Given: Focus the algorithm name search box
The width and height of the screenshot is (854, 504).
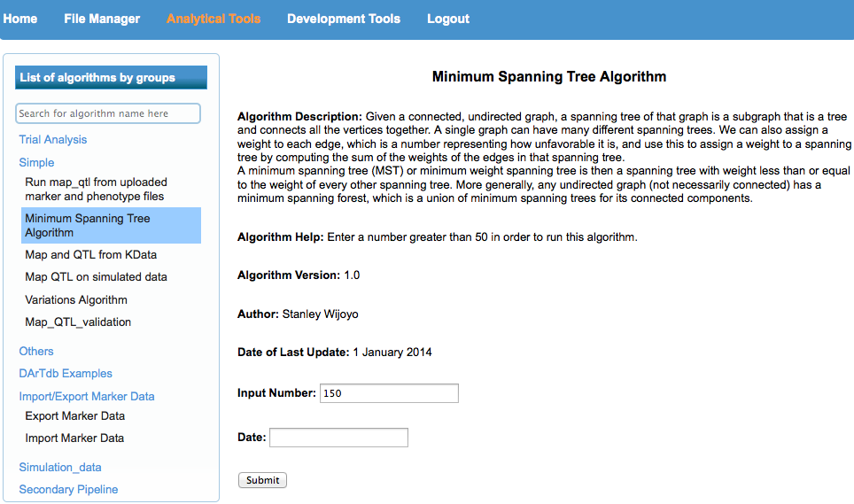Looking at the screenshot, I should point(108,113).
